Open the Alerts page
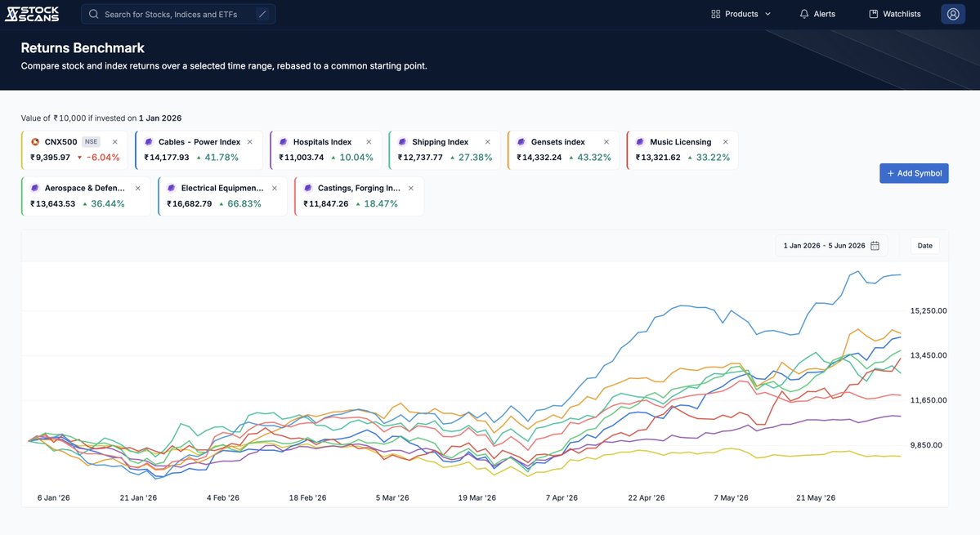This screenshot has width=980, height=535. pyautogui.click(x=817, y=14)
